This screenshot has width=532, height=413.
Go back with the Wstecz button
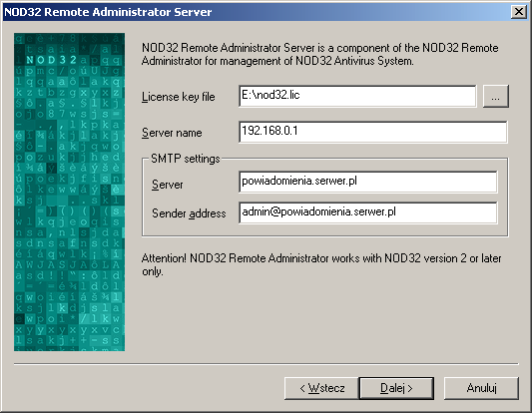[321, 388]
